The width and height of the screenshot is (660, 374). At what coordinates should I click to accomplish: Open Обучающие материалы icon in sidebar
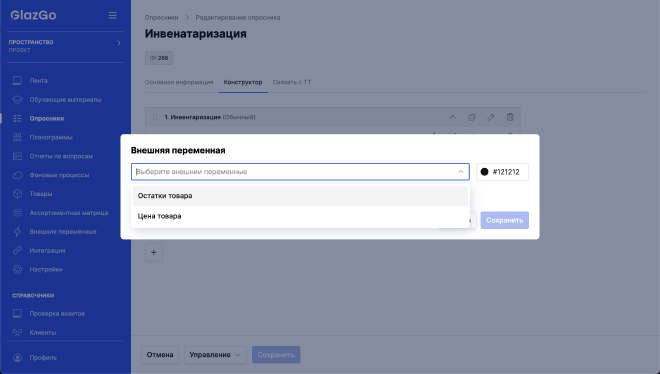pos(17,99)
